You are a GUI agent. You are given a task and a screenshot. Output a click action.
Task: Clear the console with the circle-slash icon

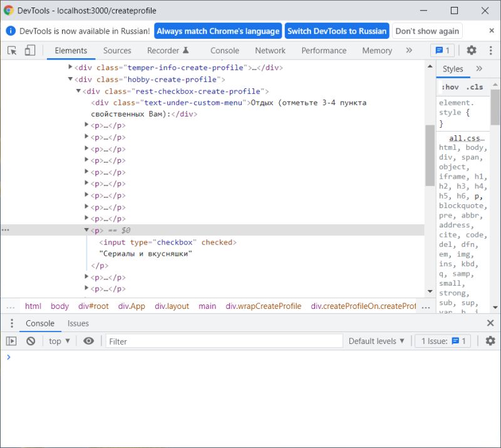[x=31, y=340]
